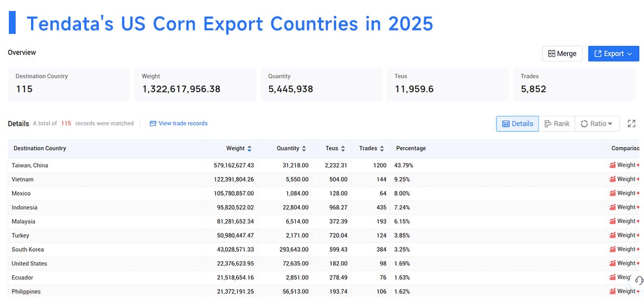Switch to the Rank view tab
Viewport: 644px width, 305px height.
556,124
